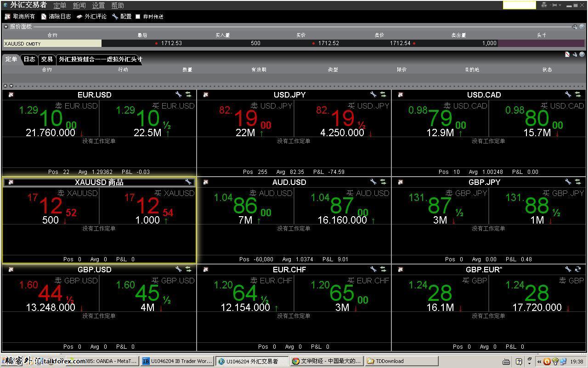Click the swap arrows icon on AUD.USD

(383, 182)
